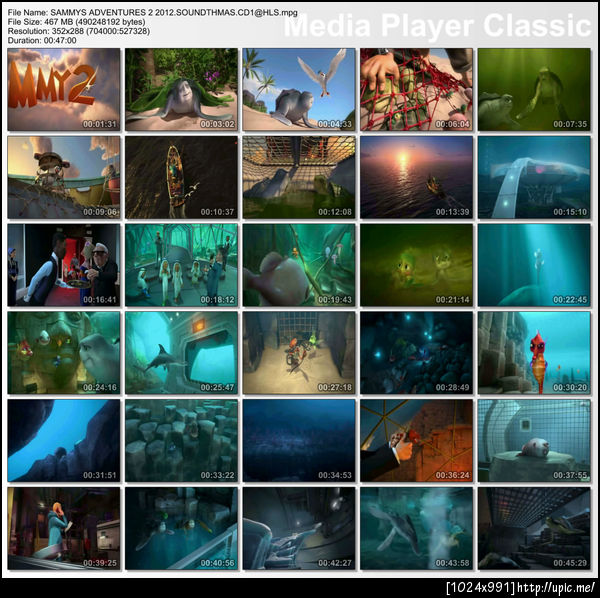Pick the blobfish close-up thumbnail at 00:19:43
This screenshot has height=598, width=600.
pos(299,265)
